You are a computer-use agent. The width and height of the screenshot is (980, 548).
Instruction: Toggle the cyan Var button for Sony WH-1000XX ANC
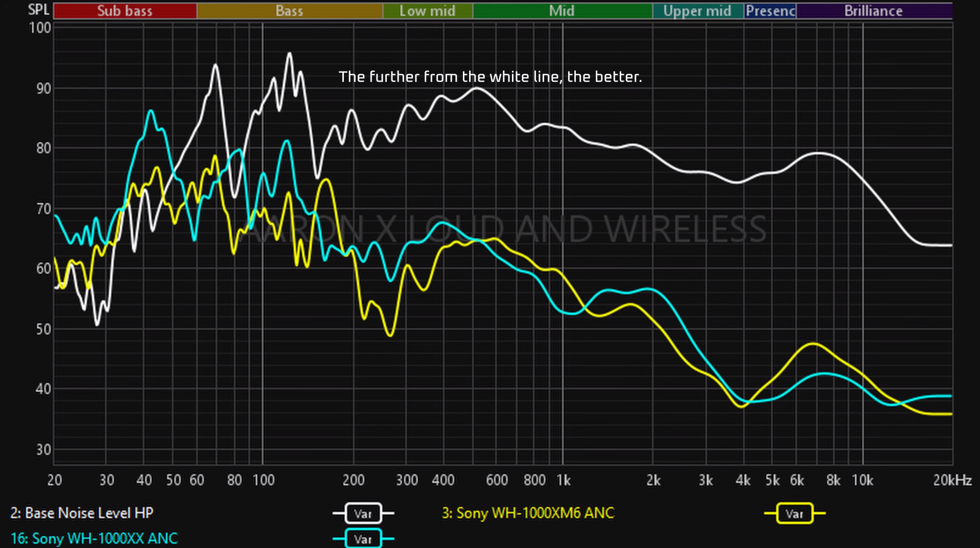click(x=363, y=539)
